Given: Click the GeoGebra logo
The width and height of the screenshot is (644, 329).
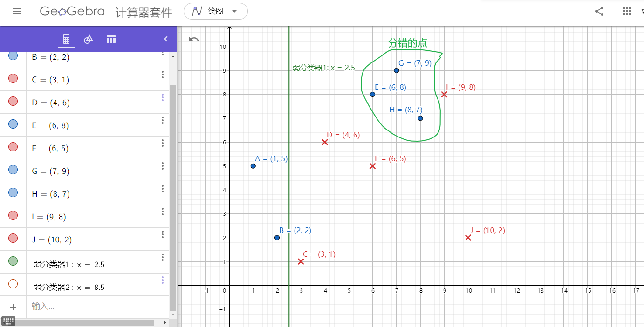Looking at the screenshot, I should pyautogui.click(x=72, y=11).
